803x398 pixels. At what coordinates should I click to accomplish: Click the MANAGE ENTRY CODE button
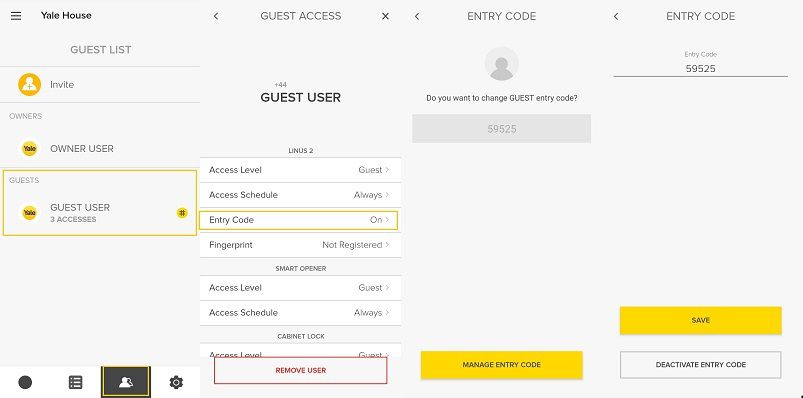[x=501, y=365]
